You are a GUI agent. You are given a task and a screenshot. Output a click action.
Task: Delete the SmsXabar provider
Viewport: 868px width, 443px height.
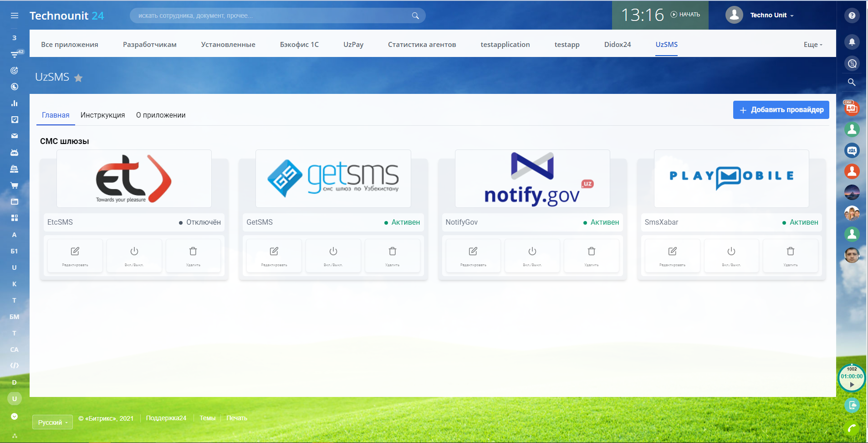tap(791, 256)
